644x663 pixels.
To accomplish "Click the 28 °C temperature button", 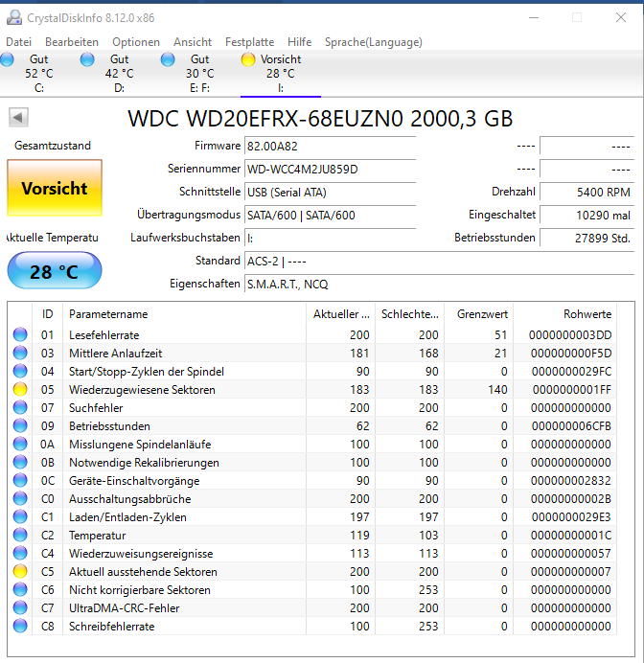I will coord(55,270).
